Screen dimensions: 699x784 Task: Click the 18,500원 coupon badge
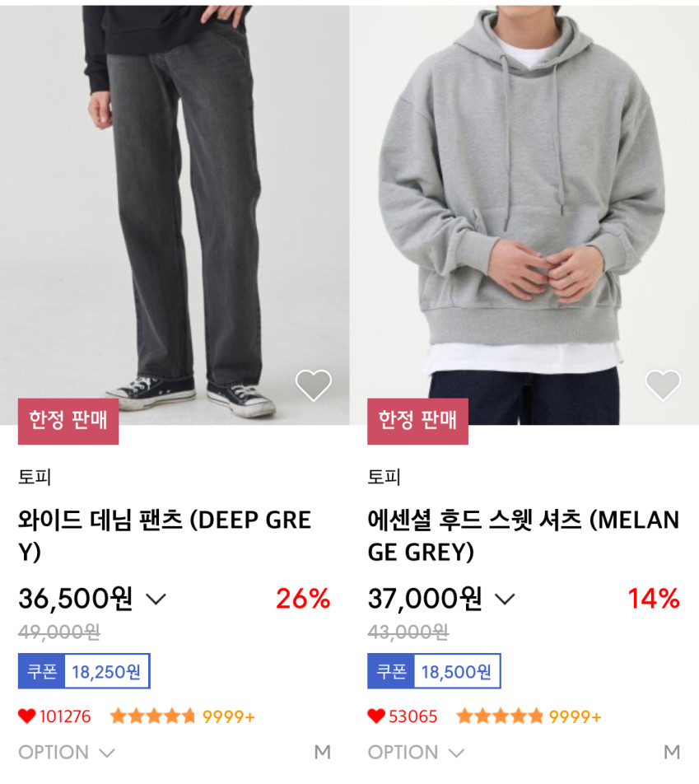pyautogui.click(x=434, y=671)
